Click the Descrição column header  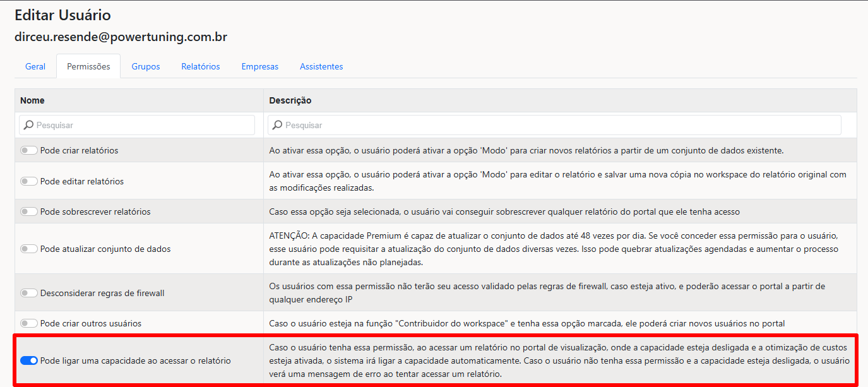290,100
